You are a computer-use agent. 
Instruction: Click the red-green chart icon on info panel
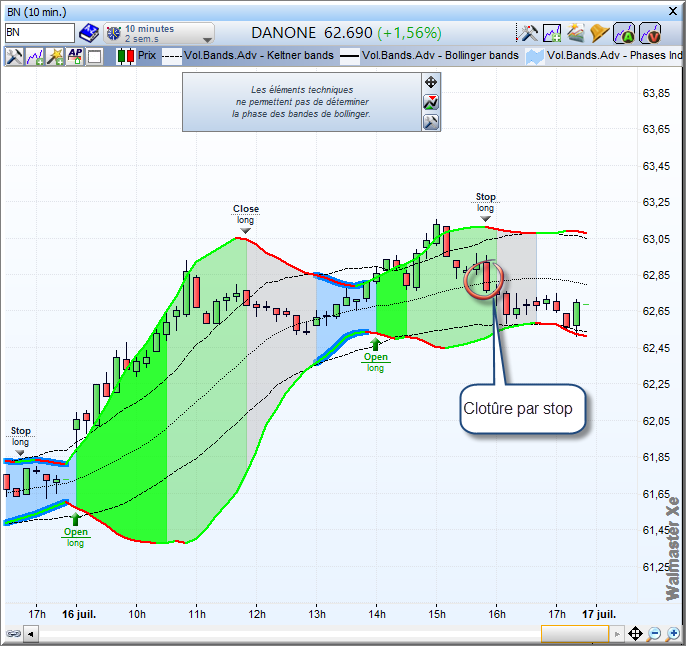coord(431,102)
